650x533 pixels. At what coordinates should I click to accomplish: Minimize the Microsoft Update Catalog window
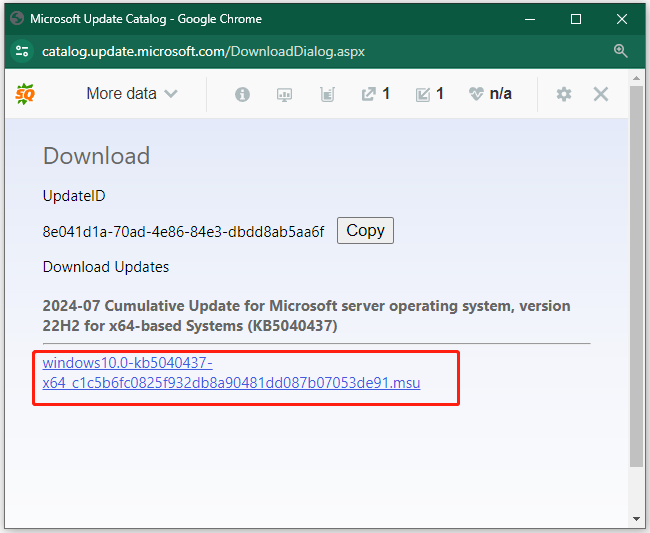pos(530,18)
